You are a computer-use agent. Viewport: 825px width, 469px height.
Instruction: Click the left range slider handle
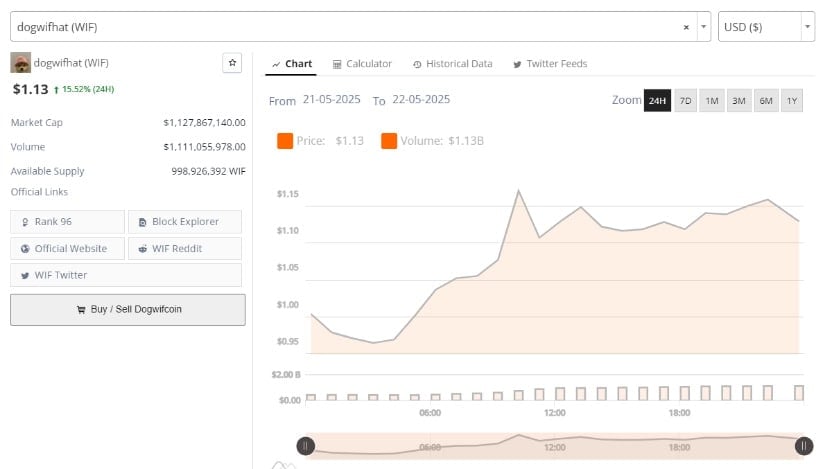pyautogui.click(x=306, y=446)
